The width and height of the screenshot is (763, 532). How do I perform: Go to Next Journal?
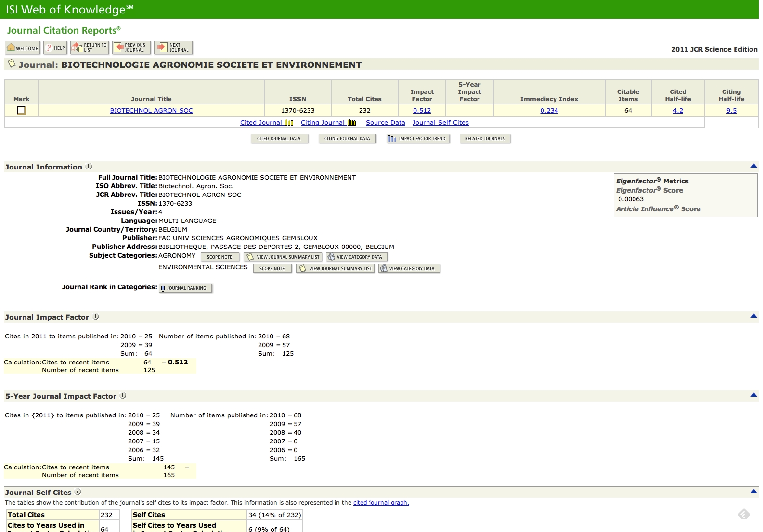173,48
